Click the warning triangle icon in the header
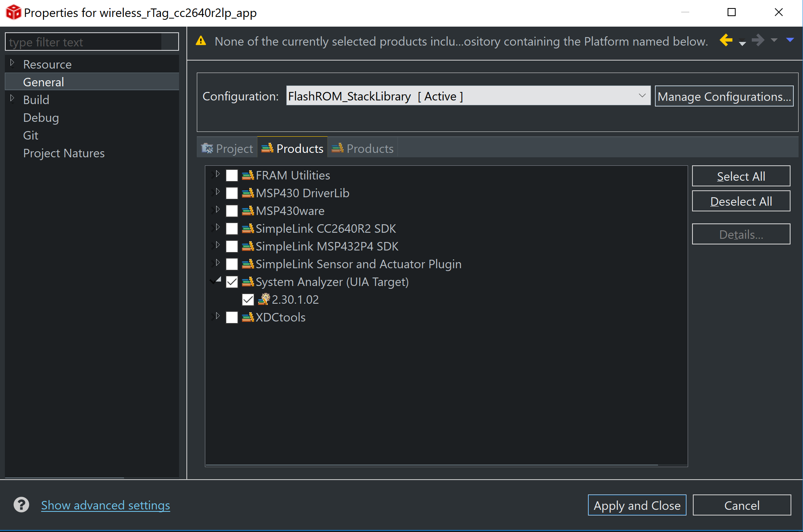 pos(201,41)
